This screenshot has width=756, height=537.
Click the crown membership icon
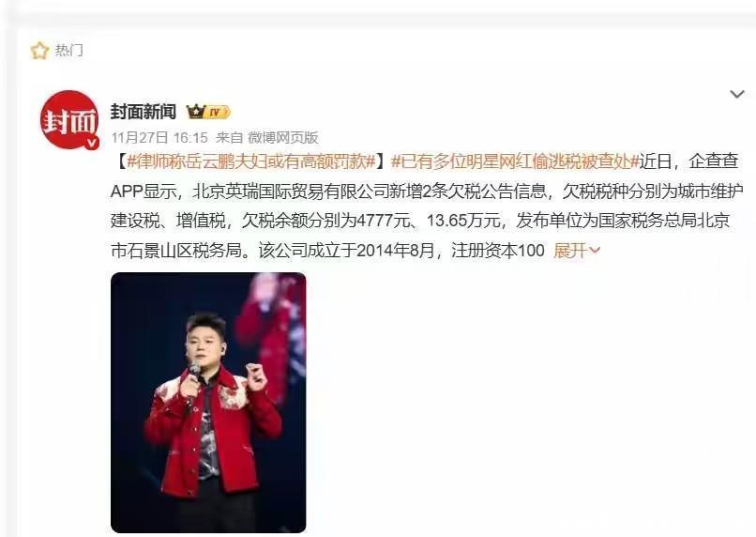[196, 112]
